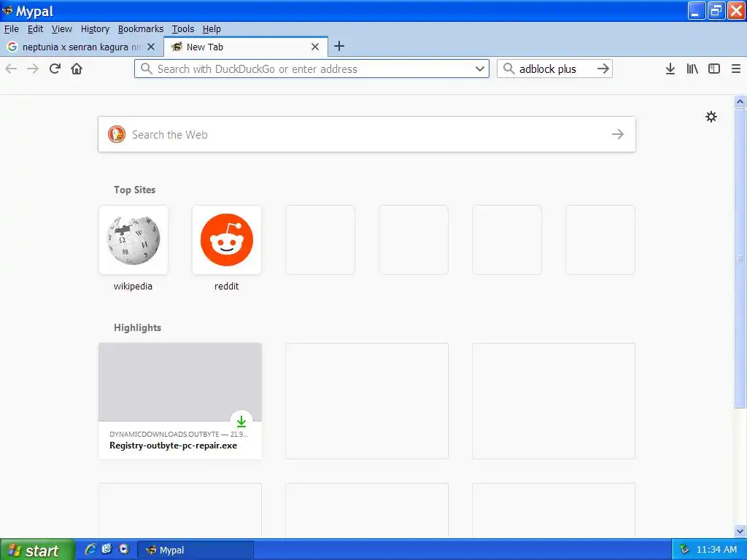
Task: Close the neptunia x senran kagura tab
Action: (151, 47)
